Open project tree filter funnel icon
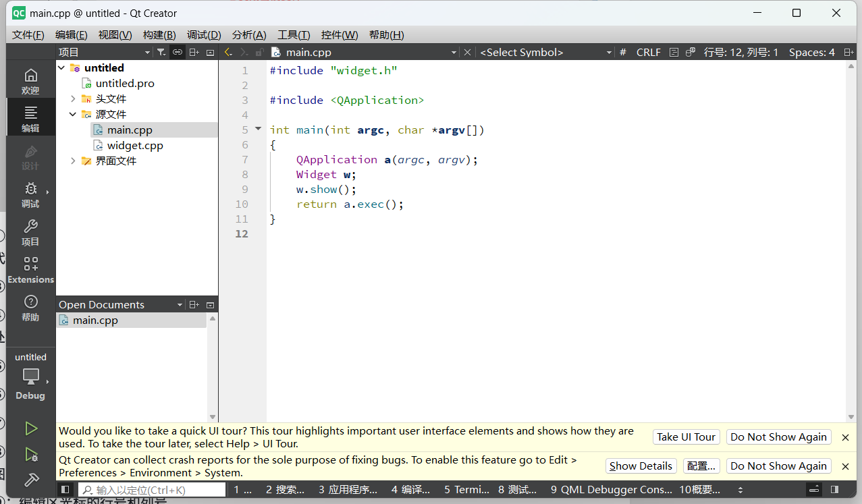Image resolution: width=862 pixels, height=504 pixels. point(161,52)
